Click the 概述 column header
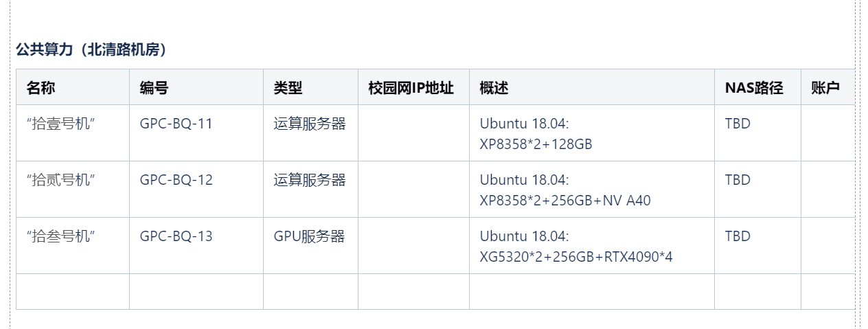 pyautogui.click(x=592, y=87)
